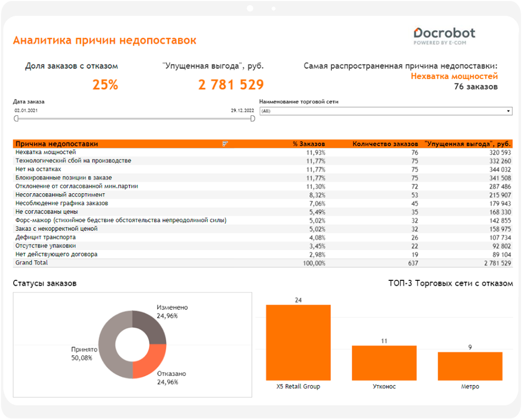Click the Метро bar in chart
Image resolution: width=522 pixels, height=420 pixels.
469,365
